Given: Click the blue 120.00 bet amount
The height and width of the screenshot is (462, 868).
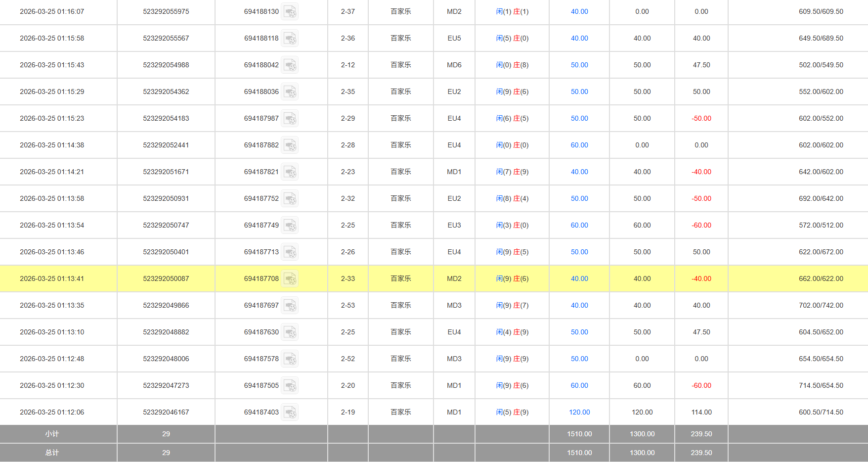Looking at the screenshot, I should (x=579, y=412).
